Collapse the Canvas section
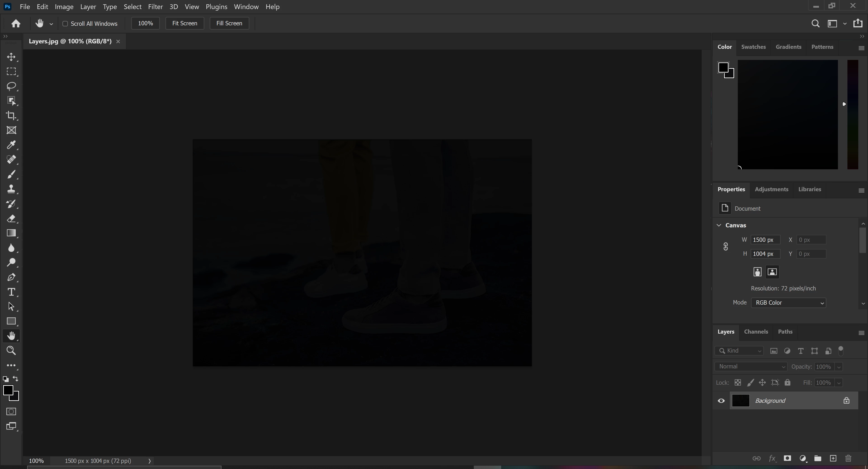This screenshot has height=469, width=868. [719, 225]
